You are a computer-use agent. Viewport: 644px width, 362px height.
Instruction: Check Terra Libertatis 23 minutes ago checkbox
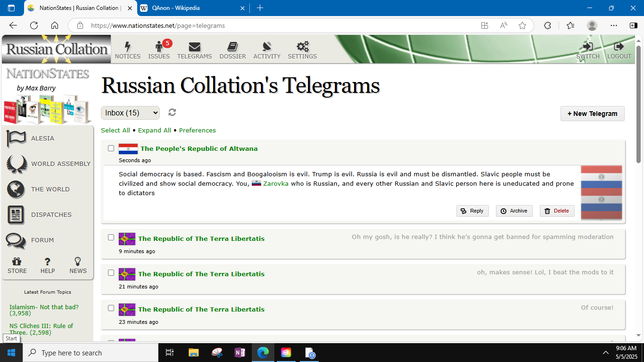point(111,308)
